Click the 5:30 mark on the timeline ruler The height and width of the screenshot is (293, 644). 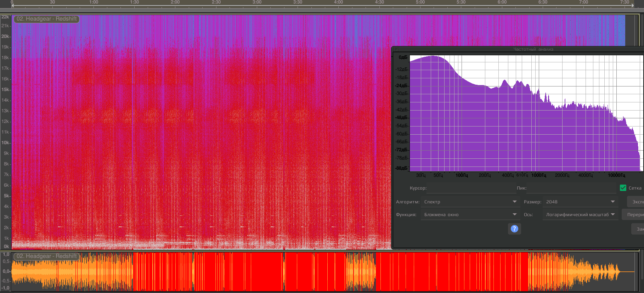461,2
